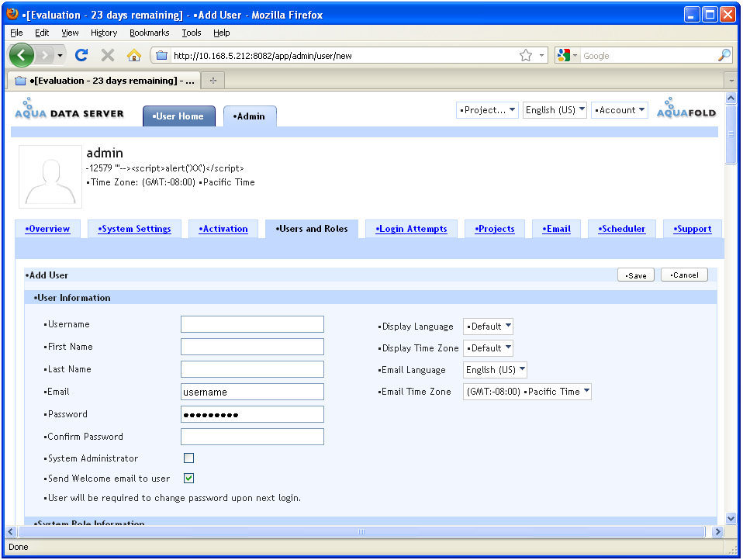
Task: Go back with the green Back arrow
Action: coord(21,55)
